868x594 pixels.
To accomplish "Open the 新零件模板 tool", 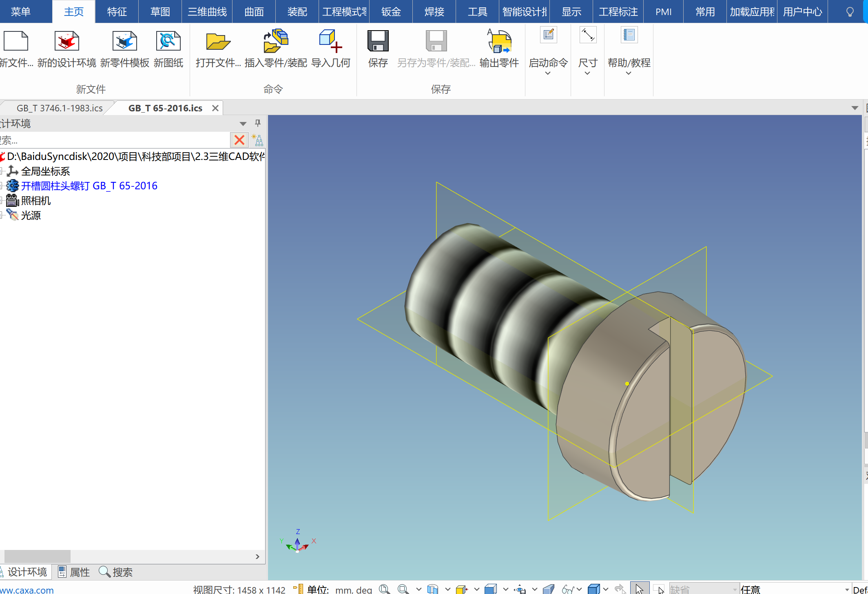I will pyautogui.click(x=124, y=42).
